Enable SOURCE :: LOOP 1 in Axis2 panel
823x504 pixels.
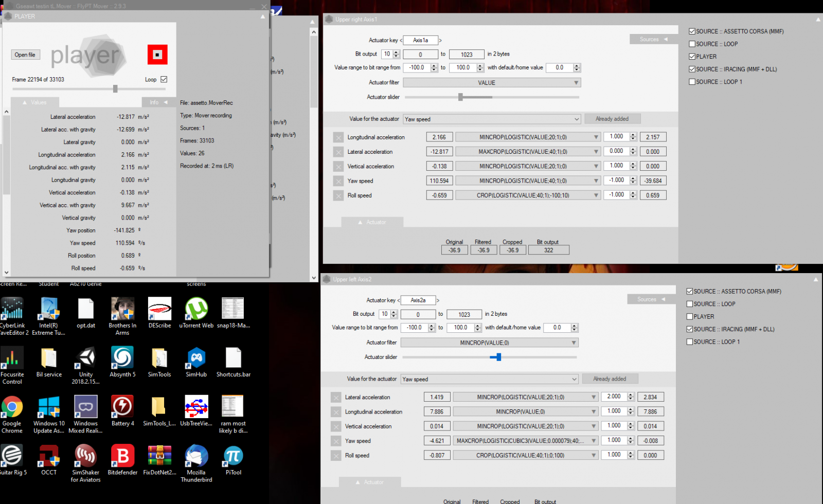[690, 342]
